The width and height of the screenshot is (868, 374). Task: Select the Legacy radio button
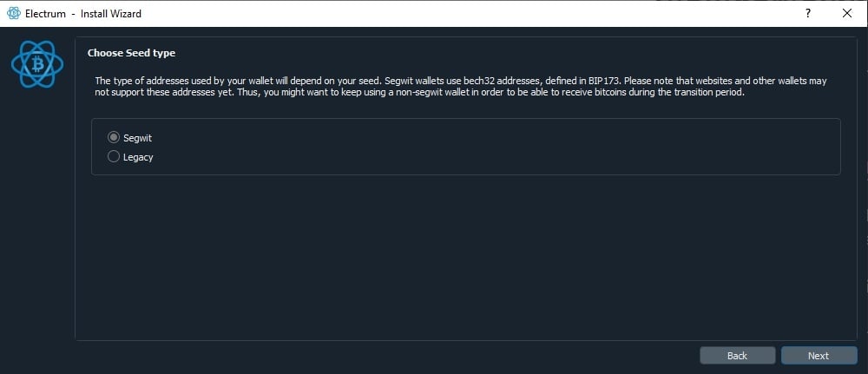(114, 156)
